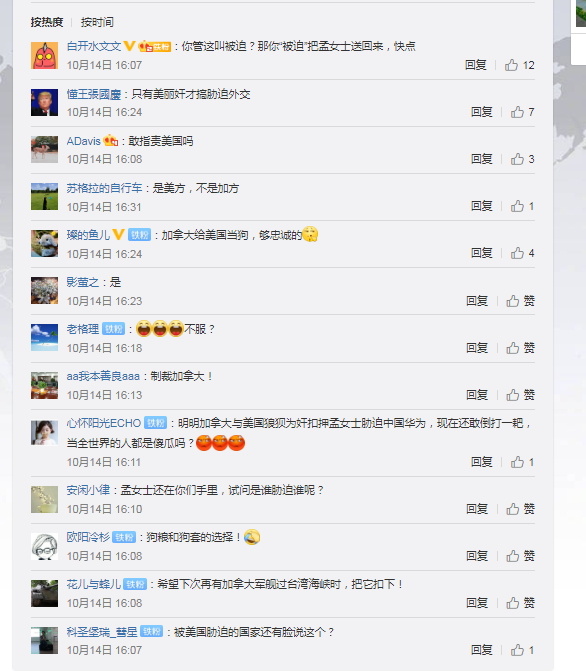Open 花儿与蜂儿's user profile link
This screenshot has height=671, width=586.
coord(94,584)
